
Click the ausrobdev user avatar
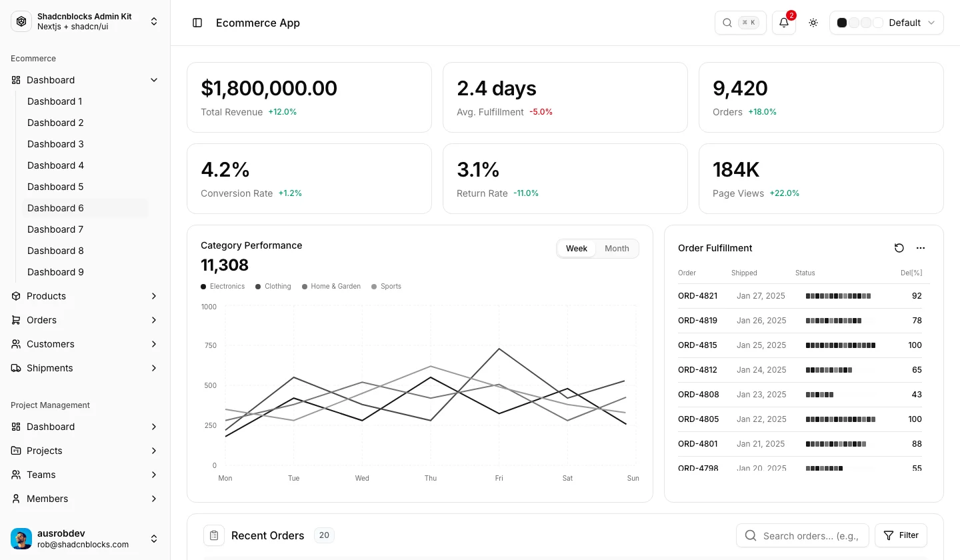coord(21,539)
